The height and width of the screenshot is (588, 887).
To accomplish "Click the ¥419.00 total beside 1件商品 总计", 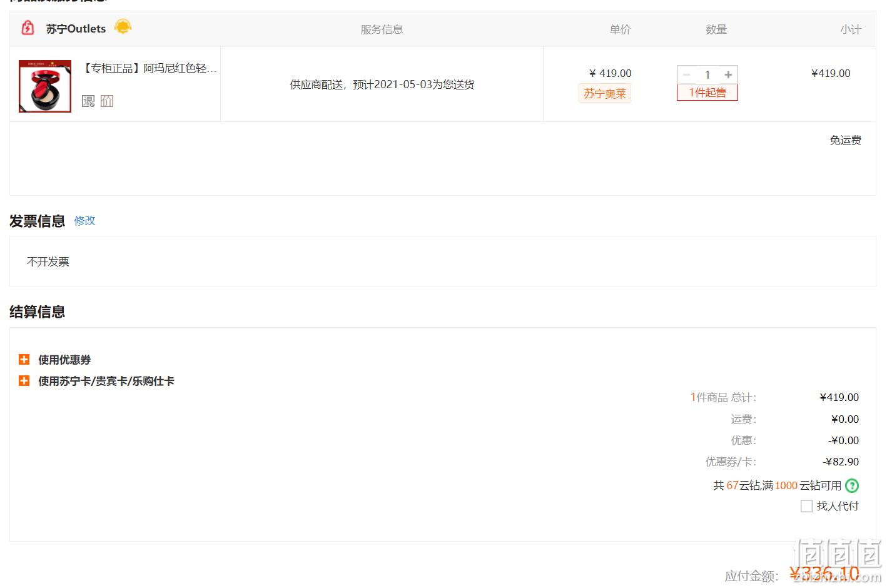I will coord(839,397).
